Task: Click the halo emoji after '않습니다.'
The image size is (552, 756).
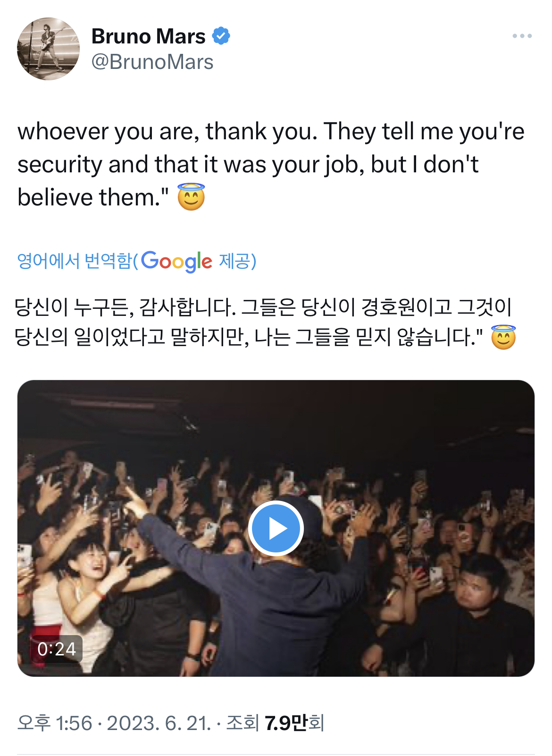Action: (x=503, y=337)
